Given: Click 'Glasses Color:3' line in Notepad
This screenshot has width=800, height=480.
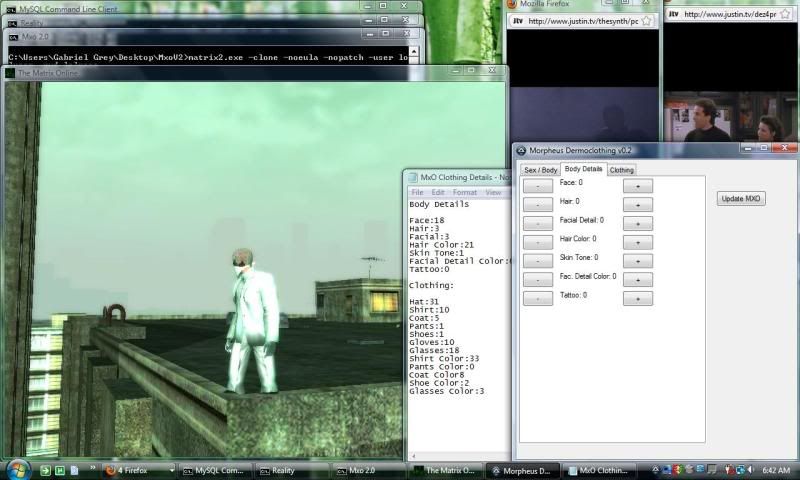Looking at the screenshot, I should pos(446,391).
